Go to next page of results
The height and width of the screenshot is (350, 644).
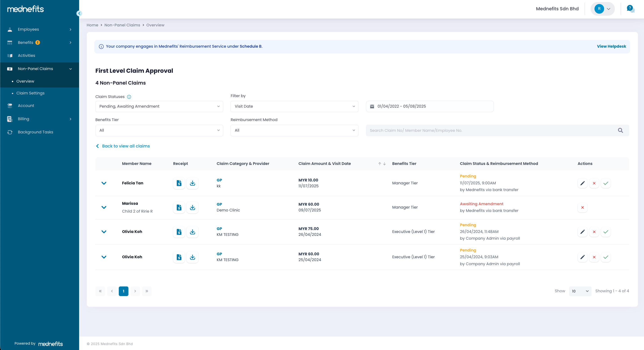tap(135, 291)
